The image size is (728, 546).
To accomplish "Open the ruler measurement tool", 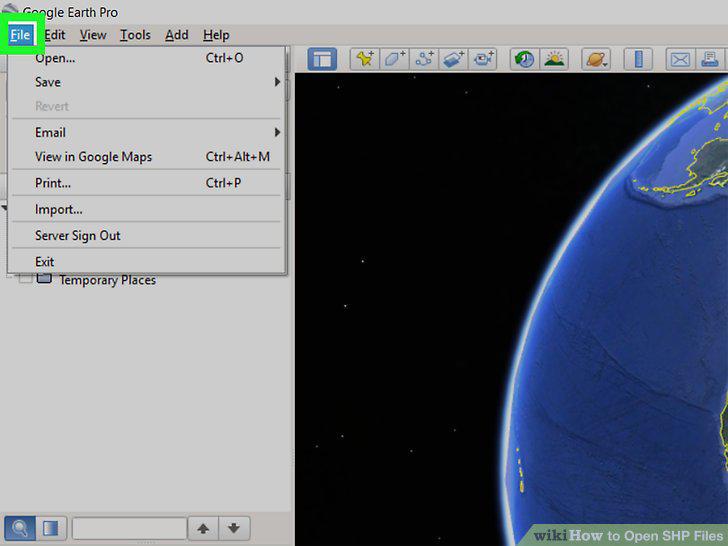I will coord(638,59).
